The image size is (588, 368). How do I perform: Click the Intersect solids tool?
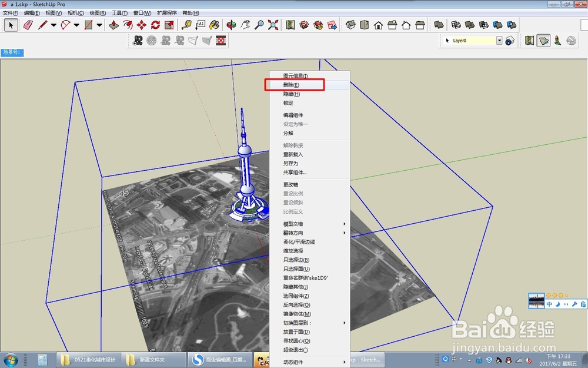click(456, 25)
